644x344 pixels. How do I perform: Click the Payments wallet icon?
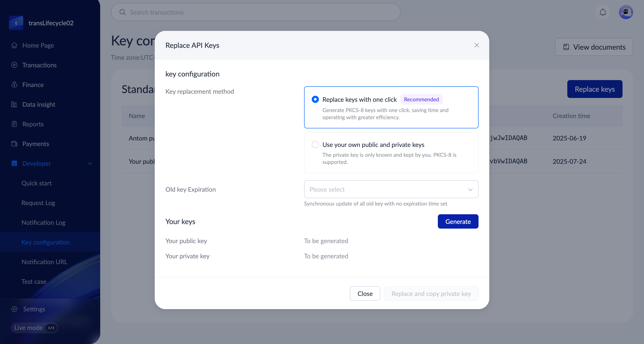pos(14,144)
